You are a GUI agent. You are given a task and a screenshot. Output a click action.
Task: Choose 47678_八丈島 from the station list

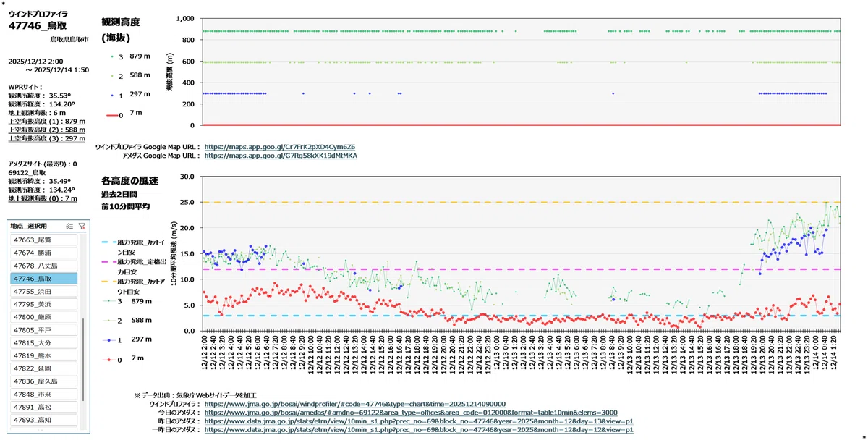[43, 266]
